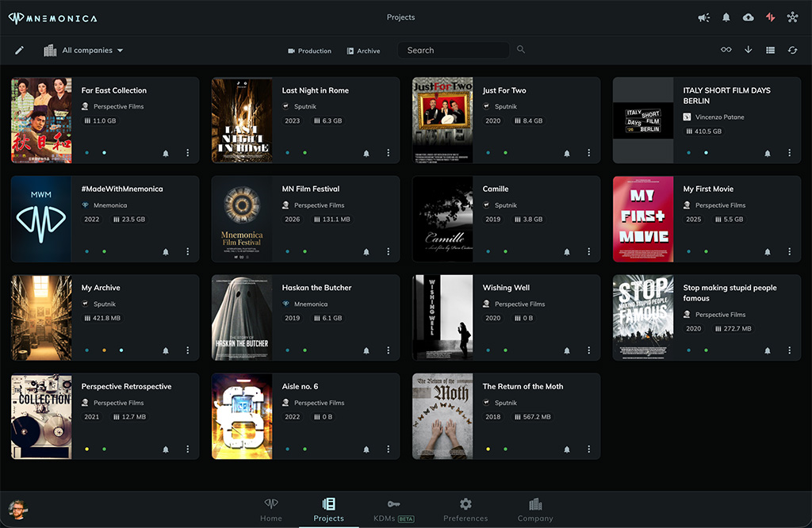This screenshot has width=812, height=528.
Task: Open three-dot menu on Last Night in Rome
Action: tap(389, 153)
